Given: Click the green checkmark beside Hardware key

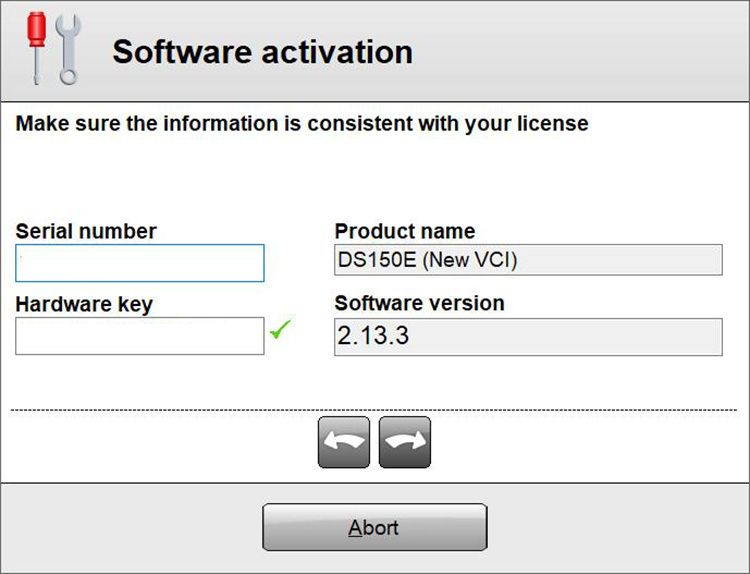Looking at the screenshot, I should (x=279, y=330).
